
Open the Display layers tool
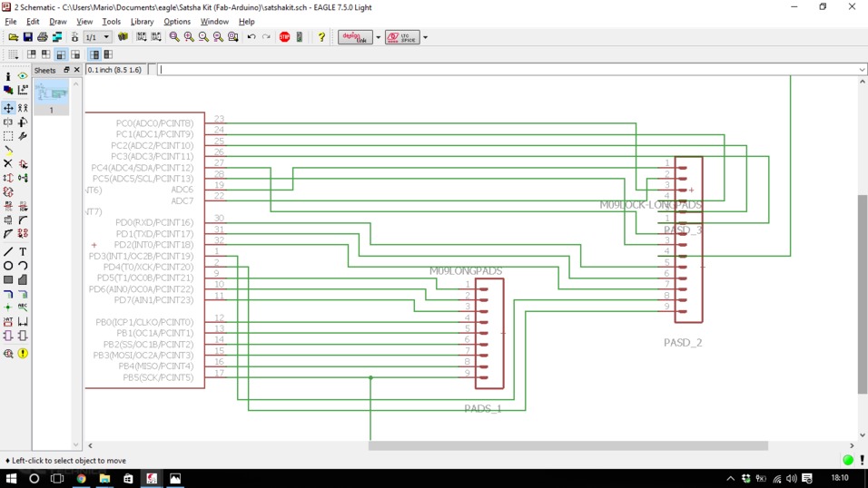(x=8, y=90)
